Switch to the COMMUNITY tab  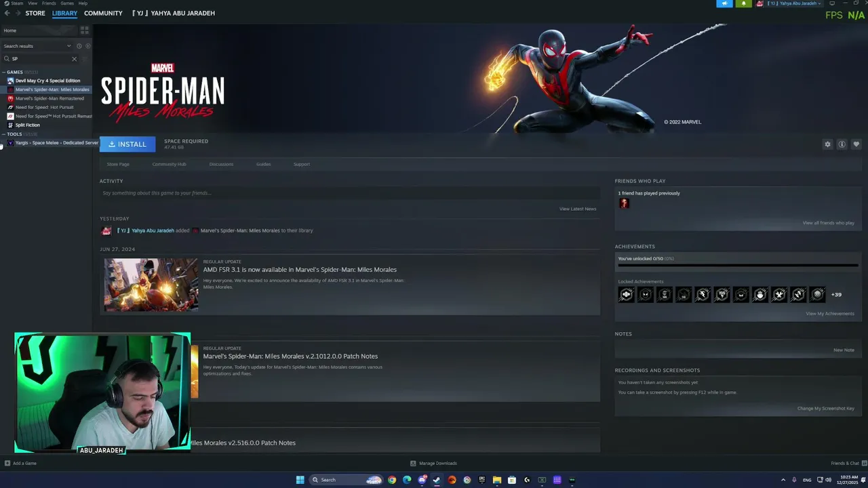pos(103,13)
